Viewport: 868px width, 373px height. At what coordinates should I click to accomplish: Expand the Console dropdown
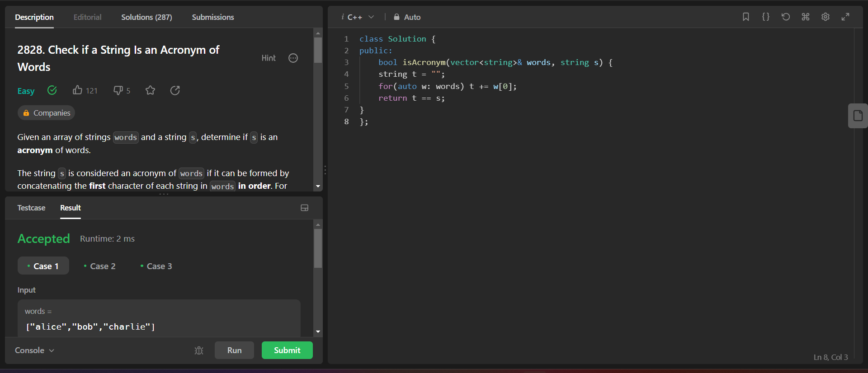pyautogui.click(x=34, y=350)
